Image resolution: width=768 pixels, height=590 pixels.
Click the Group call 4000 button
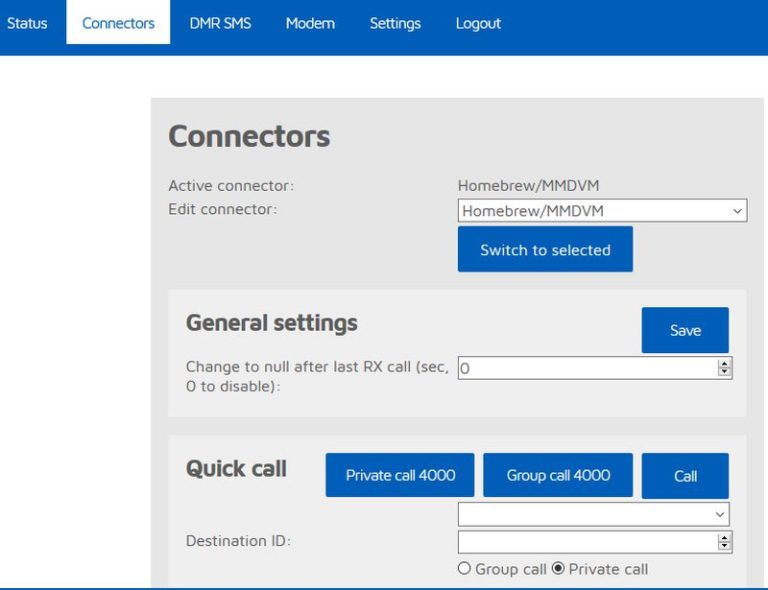pos(558,475)
